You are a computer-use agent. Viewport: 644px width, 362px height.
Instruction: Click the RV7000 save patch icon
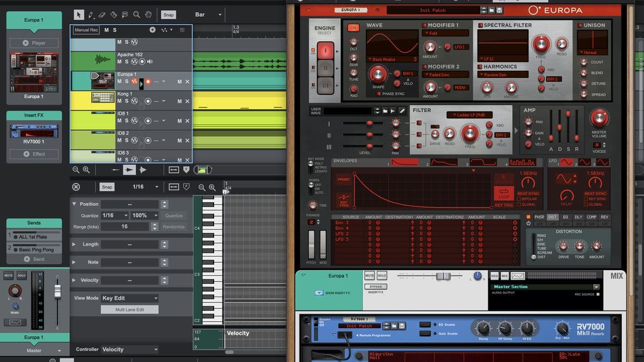(x=401, y=326)
